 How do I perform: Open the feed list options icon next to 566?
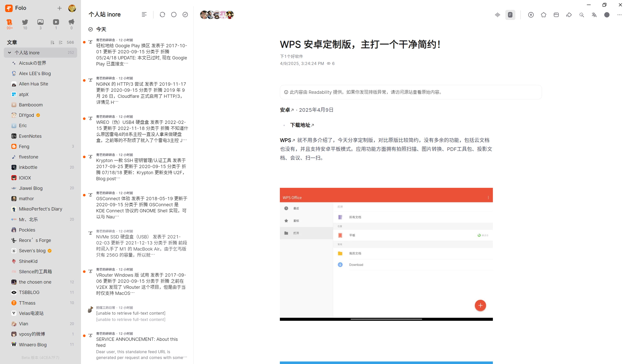point(60,42)
